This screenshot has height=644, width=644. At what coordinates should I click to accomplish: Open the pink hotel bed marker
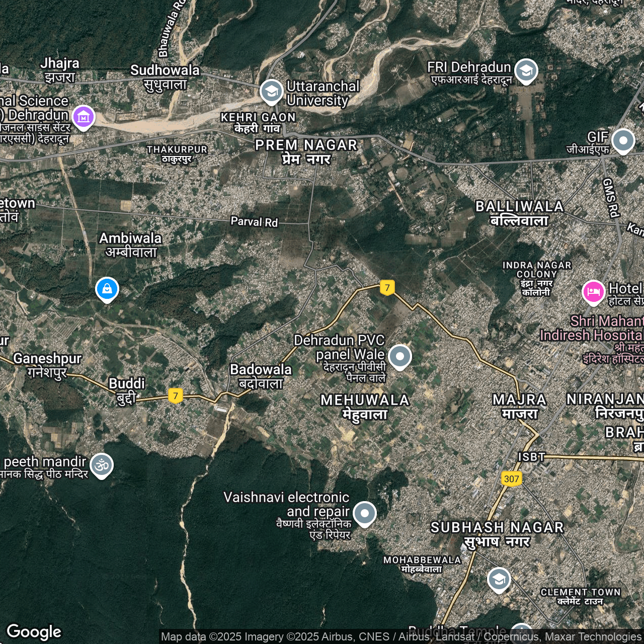(x=594, y=292)
